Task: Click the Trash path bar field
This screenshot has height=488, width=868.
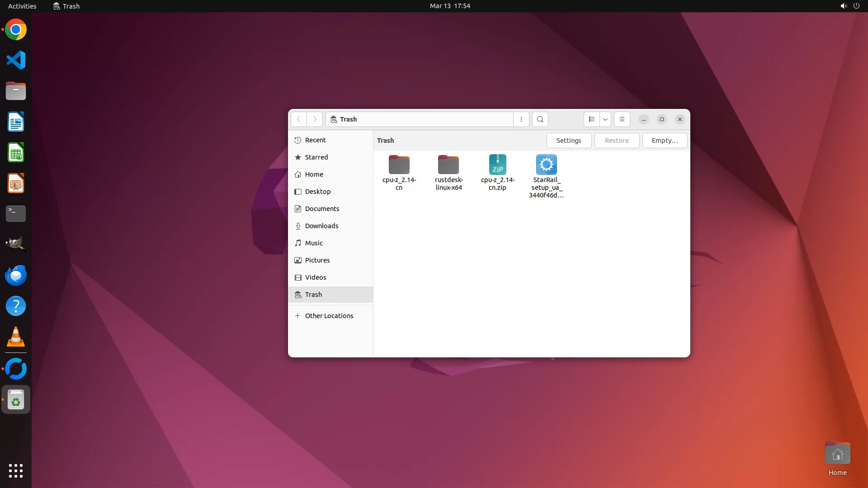Action: [420, 119]
